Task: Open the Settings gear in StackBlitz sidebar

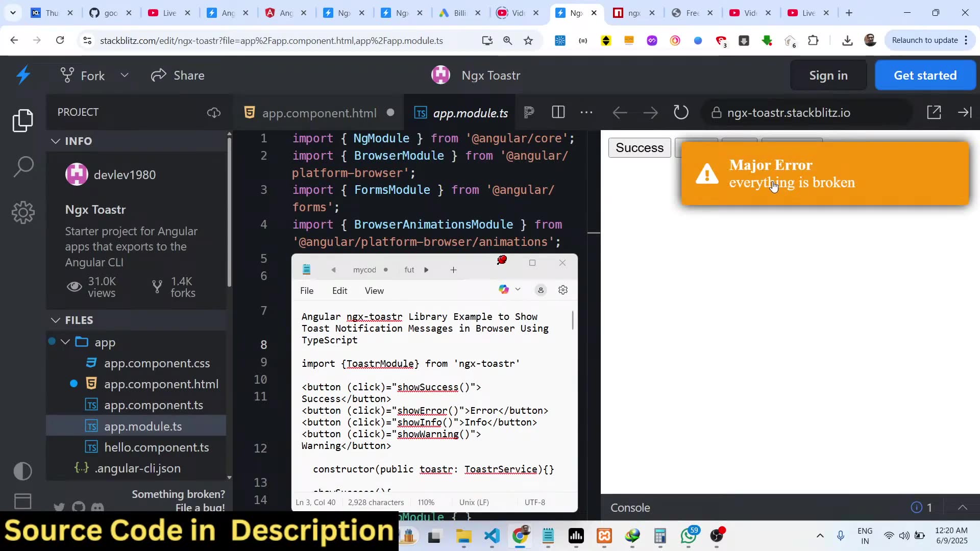Action: coord(23,212)
